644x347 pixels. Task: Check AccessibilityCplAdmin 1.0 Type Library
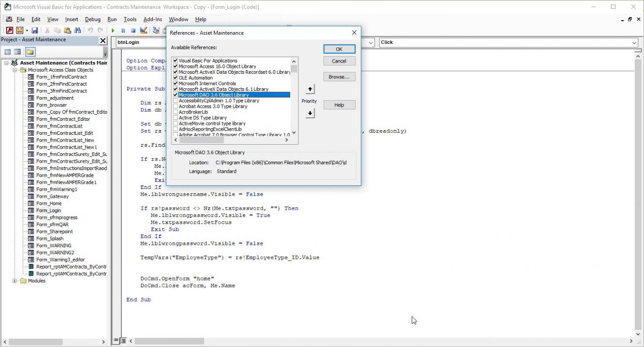point(176,100)
